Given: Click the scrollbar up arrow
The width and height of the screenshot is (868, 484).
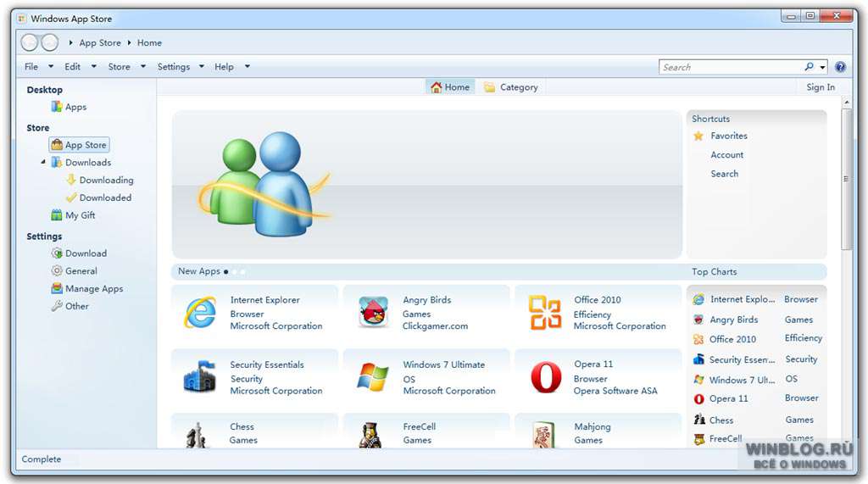Looking at the screenshot, I should coord(846,103).
